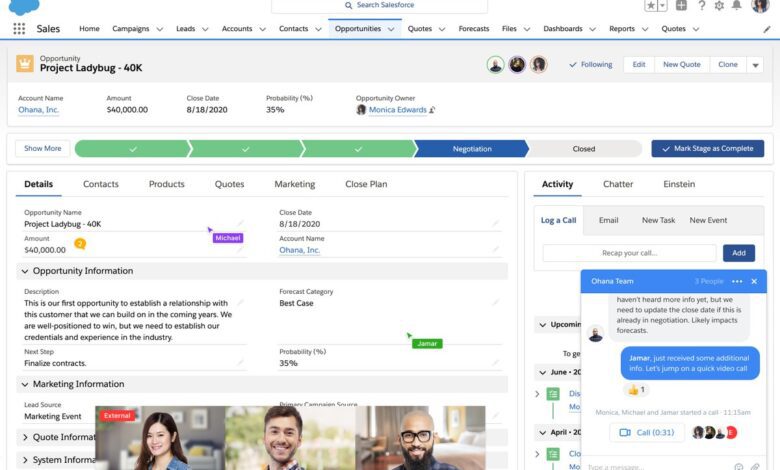The image size is (780, 470).
Task: Click the Add button to log call
Action: click(739, 253)
